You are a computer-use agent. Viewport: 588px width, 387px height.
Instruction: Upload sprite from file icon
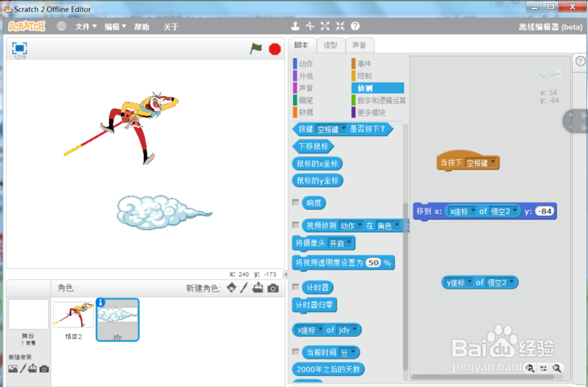(x=258, y=288)
